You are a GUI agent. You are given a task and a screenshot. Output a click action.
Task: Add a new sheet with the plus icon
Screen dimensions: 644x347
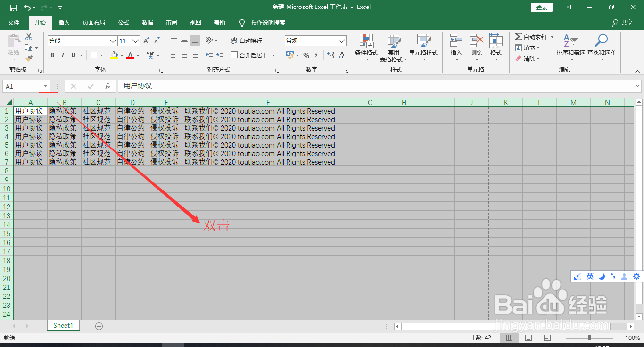click(99, 326)
